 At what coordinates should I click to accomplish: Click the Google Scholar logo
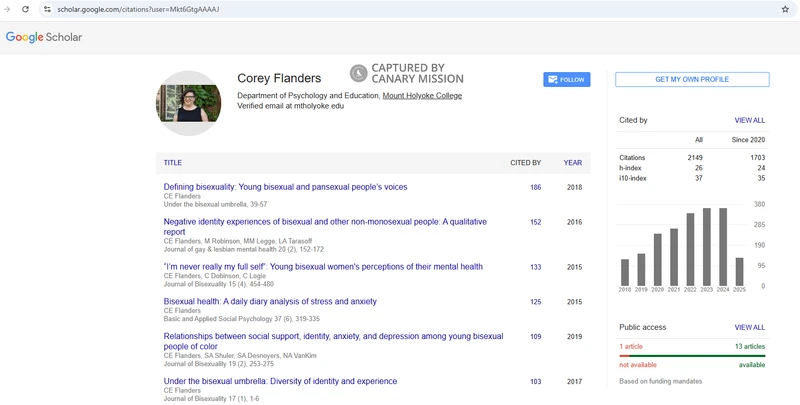point(44,37)
